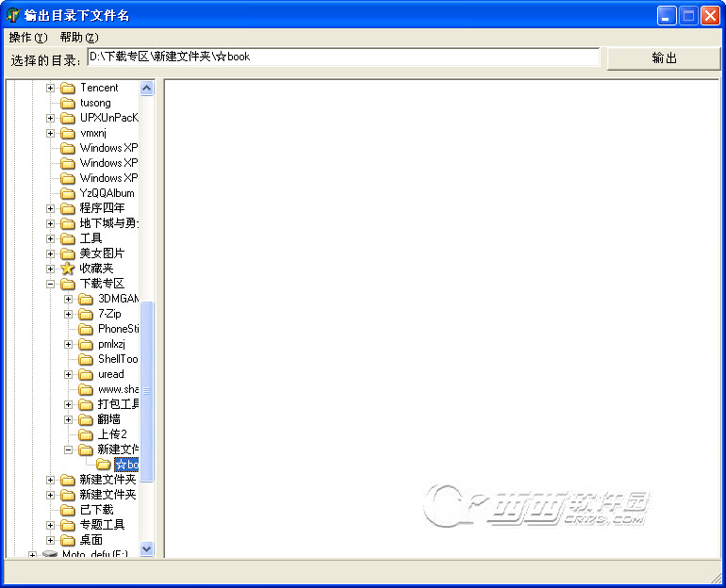Expand the 翻墙 folder node
726x588 pixels.
coord(69,419)
